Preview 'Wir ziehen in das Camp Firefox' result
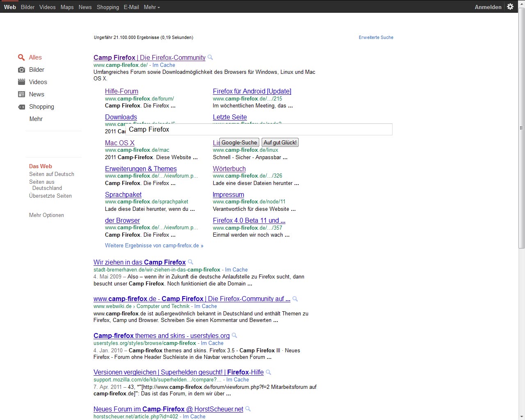Viewport: 525px width, 420px height. pyautogui.click(x=191, y=262)
